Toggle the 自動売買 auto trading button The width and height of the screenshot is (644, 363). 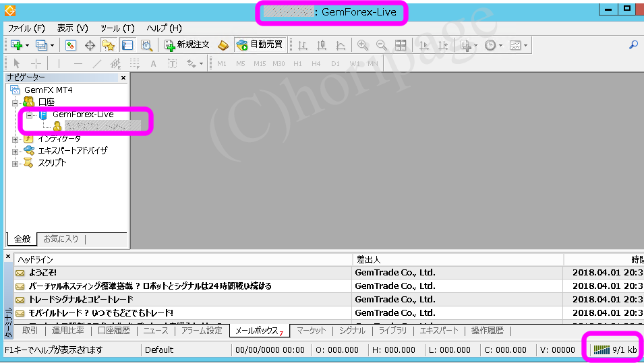coord(260,44)
